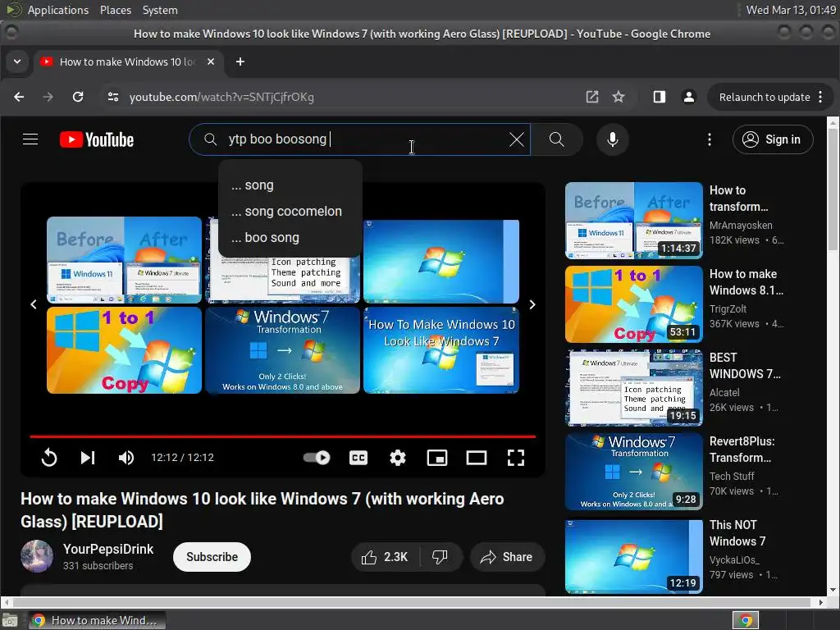Image resolution: width=840 pixels, height=630 pixels.
Task: Show next endscreen suggestions arrow
Action: click(532, 304)
